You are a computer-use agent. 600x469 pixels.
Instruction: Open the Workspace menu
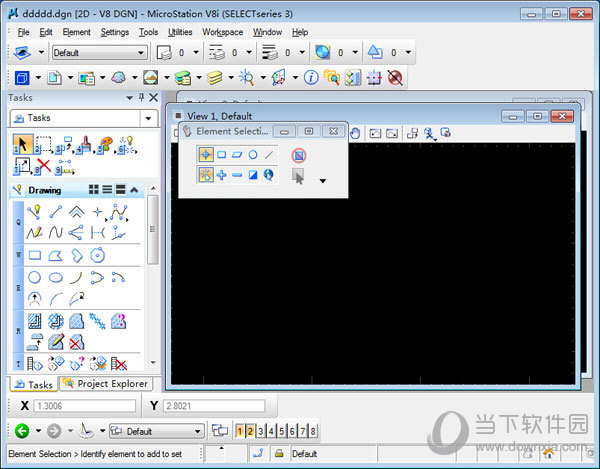coord(223,32)
